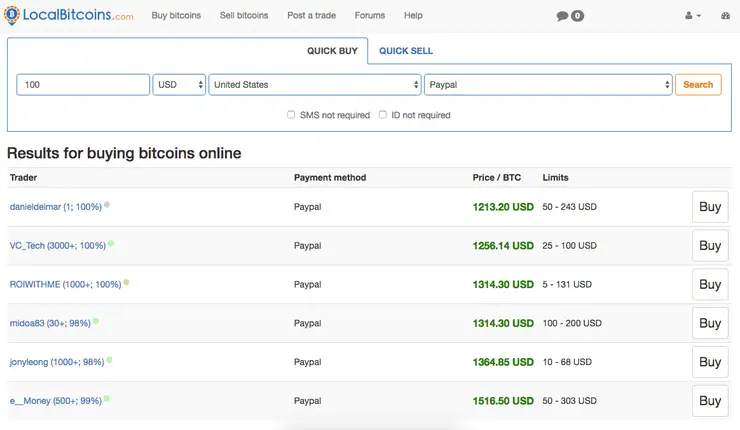Click the orange Search button
Screen dimensions: 740x430
[x=698, y=85]
